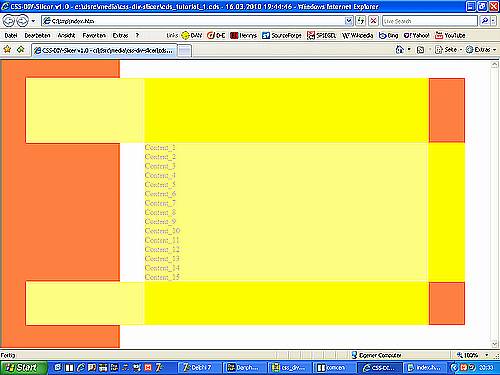Open the YouTube favorite link
Screen dimensions: 500x375
(450, 35)
